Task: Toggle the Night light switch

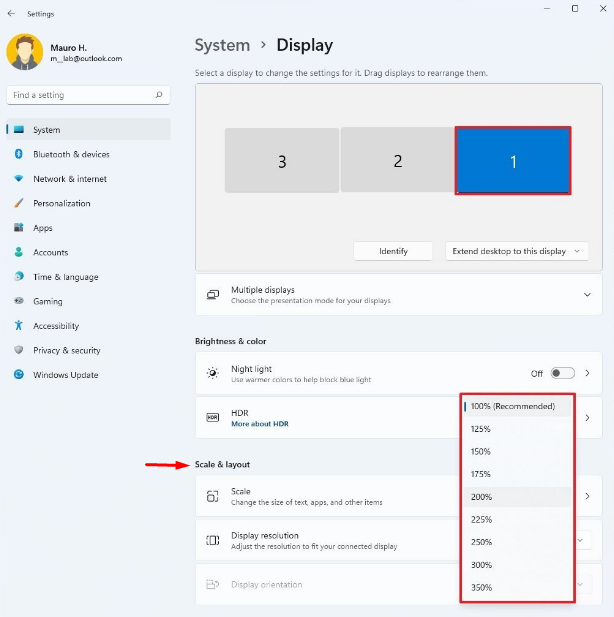Action: tap(562, 373)
